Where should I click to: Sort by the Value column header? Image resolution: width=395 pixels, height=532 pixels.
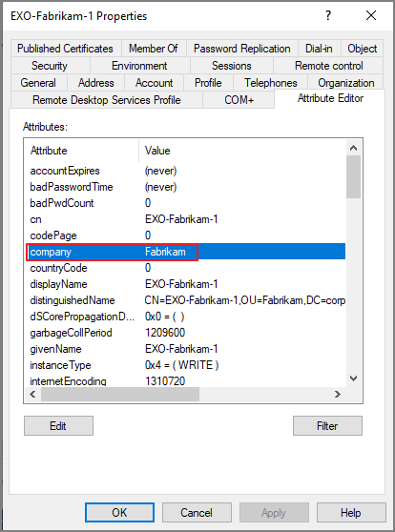tap(242, 151)
